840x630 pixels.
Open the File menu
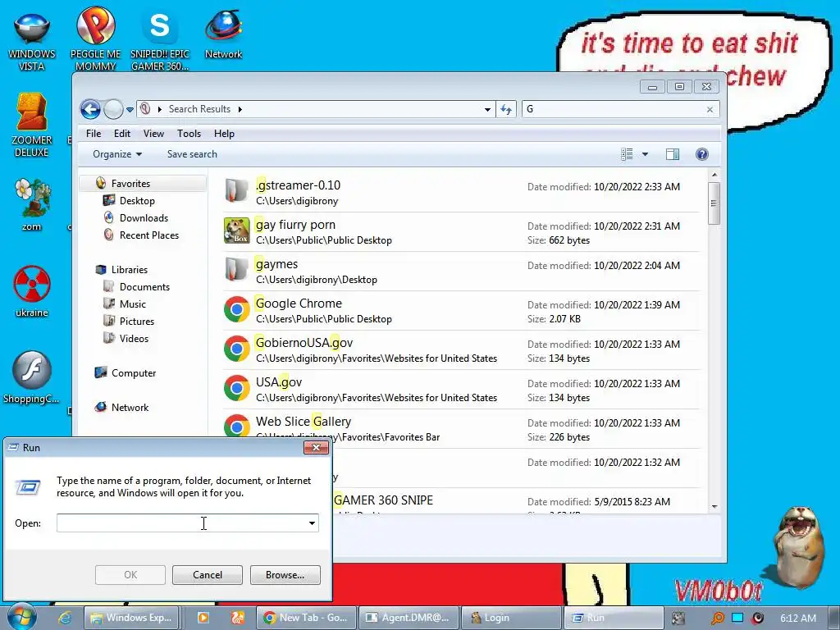pos(94,134)
